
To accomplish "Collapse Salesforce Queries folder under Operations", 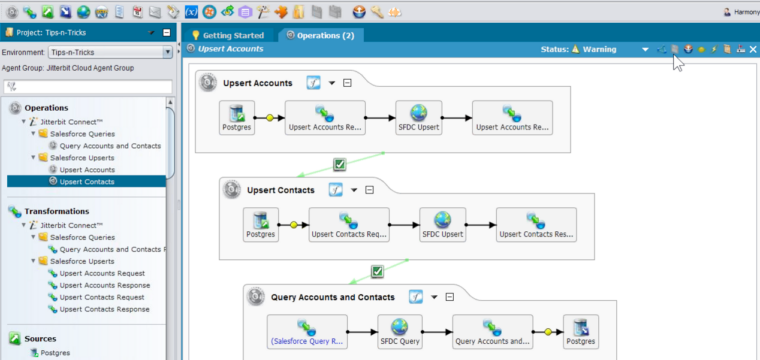I will pos(33,134).
